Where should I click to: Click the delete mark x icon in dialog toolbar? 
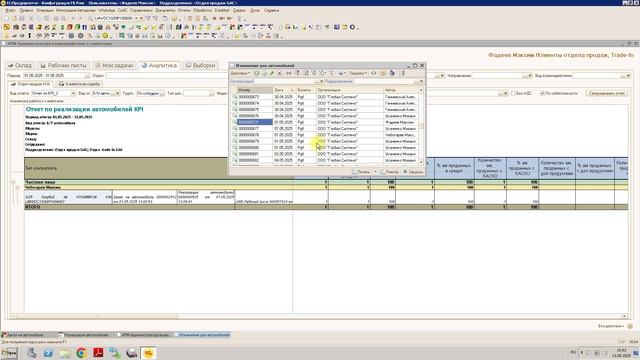tap(279, 73)
